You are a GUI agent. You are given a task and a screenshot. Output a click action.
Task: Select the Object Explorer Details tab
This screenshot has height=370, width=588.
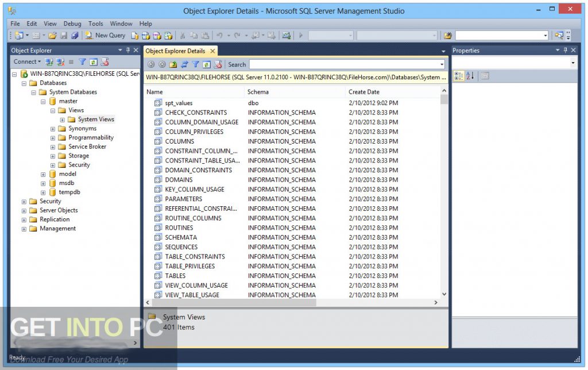point(175,51)
